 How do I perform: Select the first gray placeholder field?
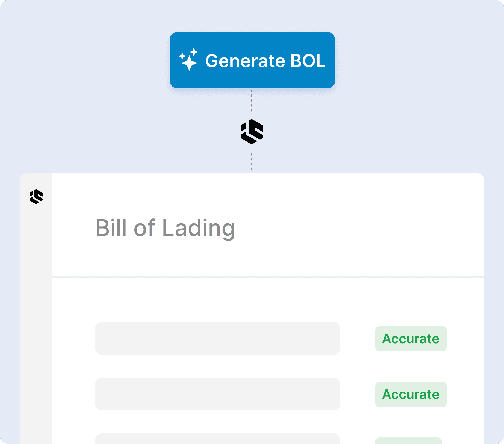coord(217,338)
